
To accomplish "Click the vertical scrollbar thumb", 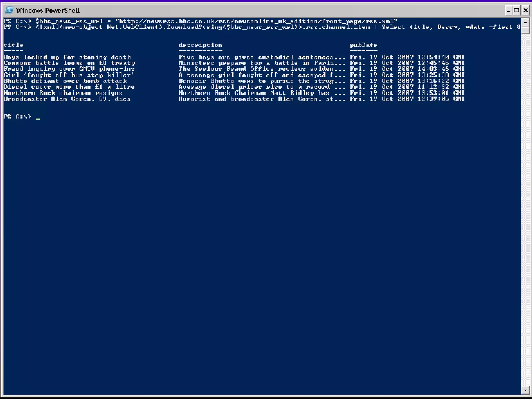I will 525,30.
